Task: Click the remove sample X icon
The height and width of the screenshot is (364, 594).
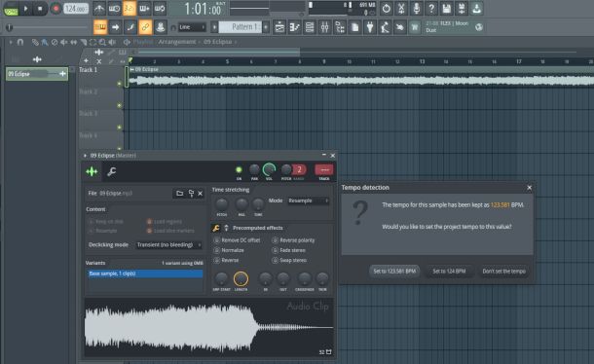Action: (201, 194)
